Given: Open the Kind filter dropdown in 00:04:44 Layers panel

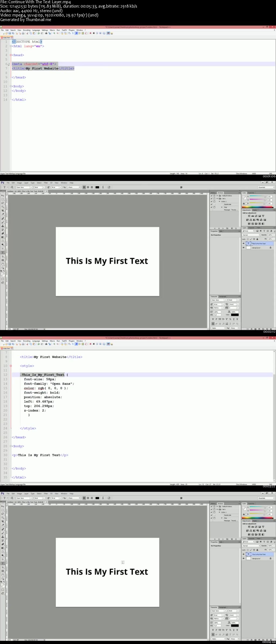Looking at the screenshot, I should point(249,542).
